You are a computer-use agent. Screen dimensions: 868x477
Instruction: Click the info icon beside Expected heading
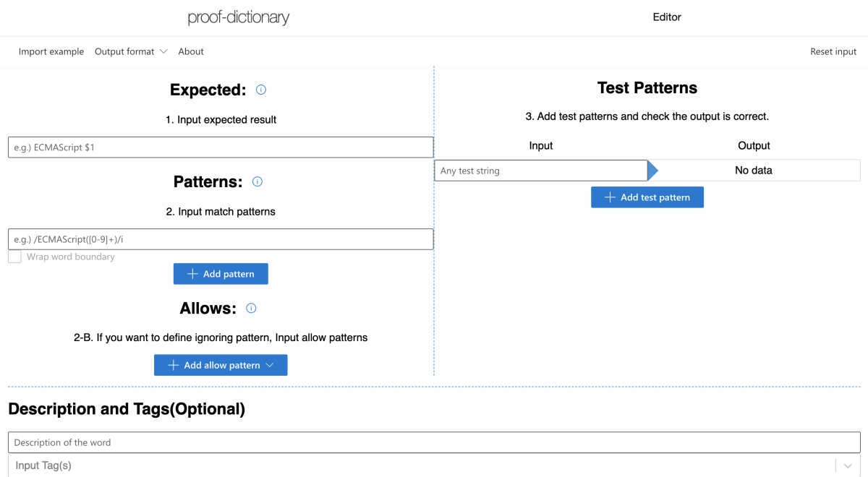coord(261,90)
